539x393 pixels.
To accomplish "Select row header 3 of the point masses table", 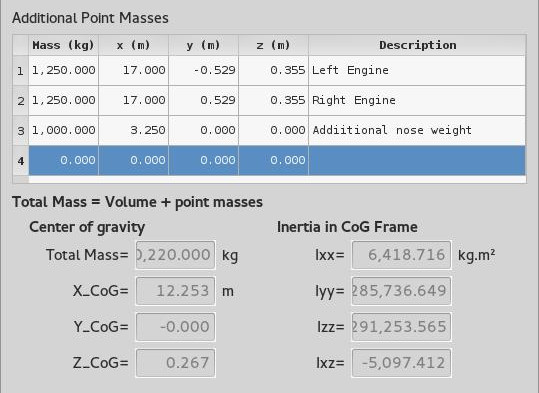I will [x=21, y=131].
